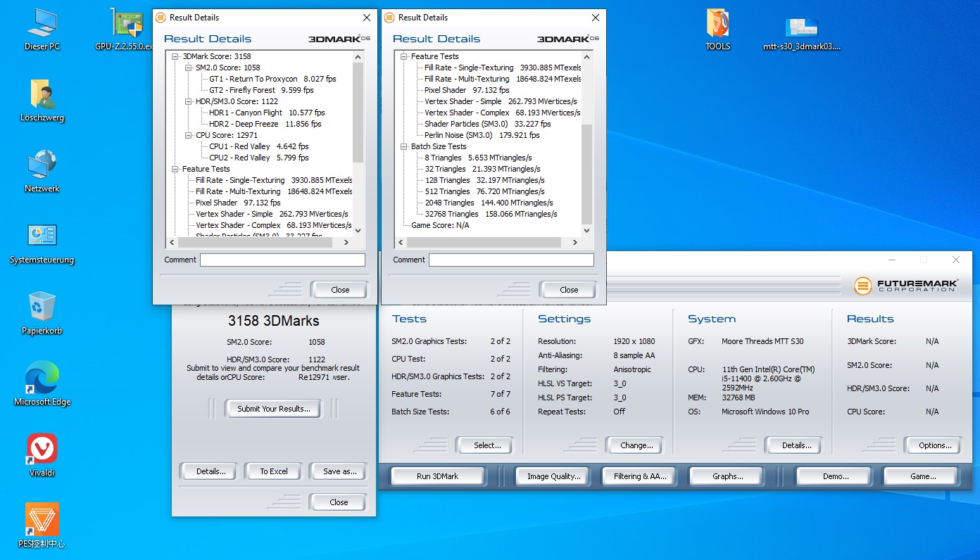
Task: Click Comment field in right Result Details
Action: point(511,260)
